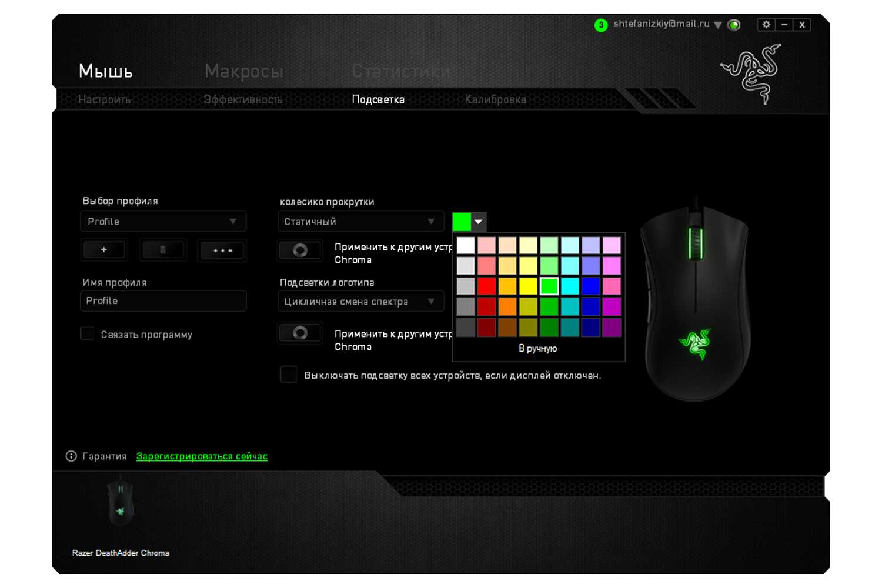Pick the bright yellow swatch in middle row
882x588 pixels.
[x=528, y=286]
